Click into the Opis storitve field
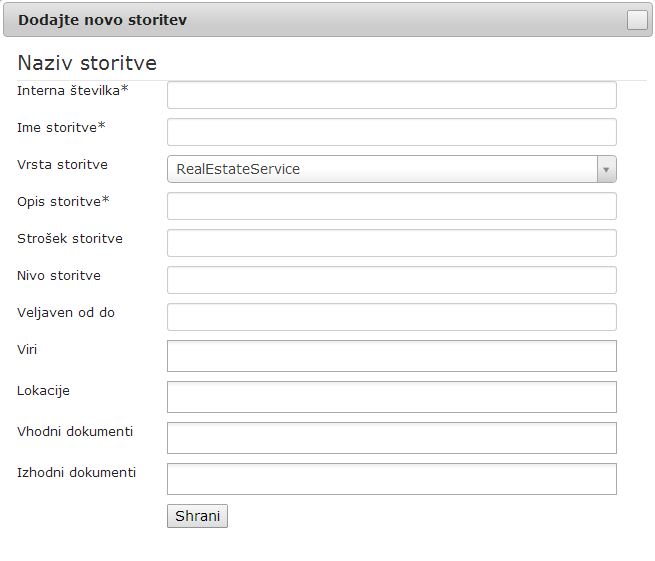 (391, 206)
